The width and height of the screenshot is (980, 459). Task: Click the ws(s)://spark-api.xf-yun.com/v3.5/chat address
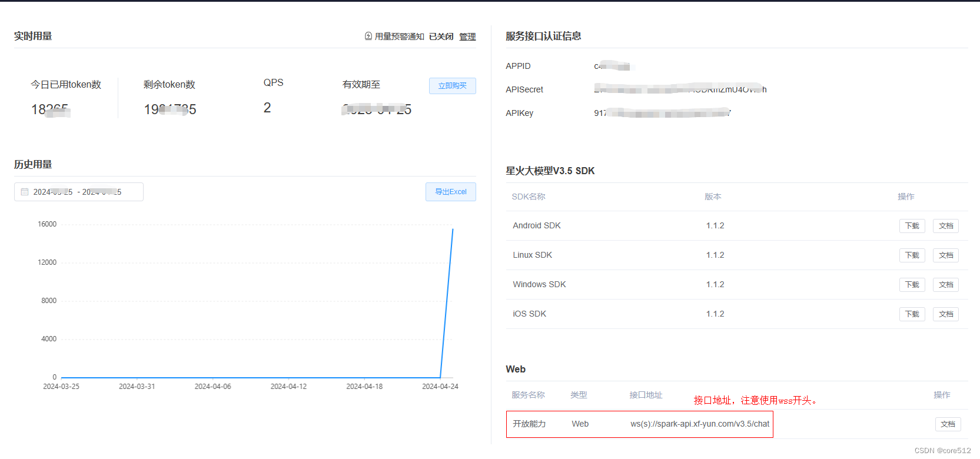(700, 424)
